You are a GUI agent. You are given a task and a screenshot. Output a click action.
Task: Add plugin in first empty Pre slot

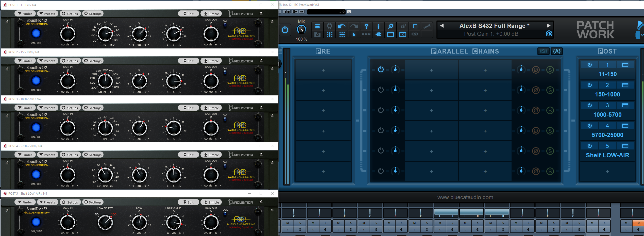[323, 70]
